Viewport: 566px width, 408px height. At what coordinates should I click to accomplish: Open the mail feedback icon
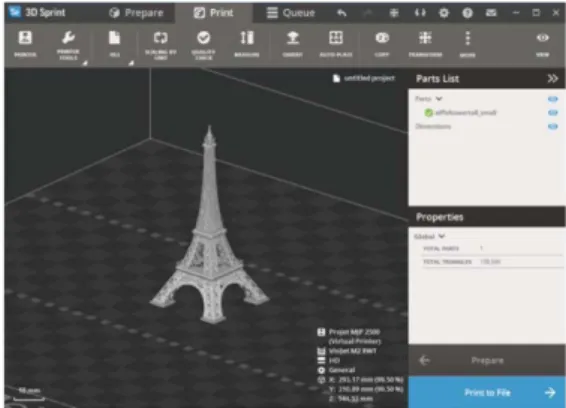pyautogui.click(x=491, y=13)
